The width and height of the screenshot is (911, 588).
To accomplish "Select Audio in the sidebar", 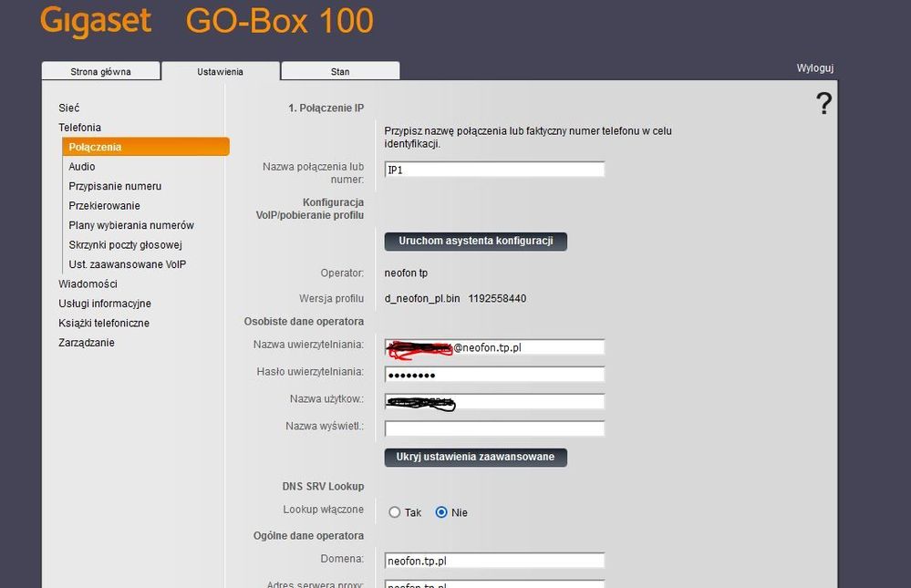I will [x=82, y=166].
